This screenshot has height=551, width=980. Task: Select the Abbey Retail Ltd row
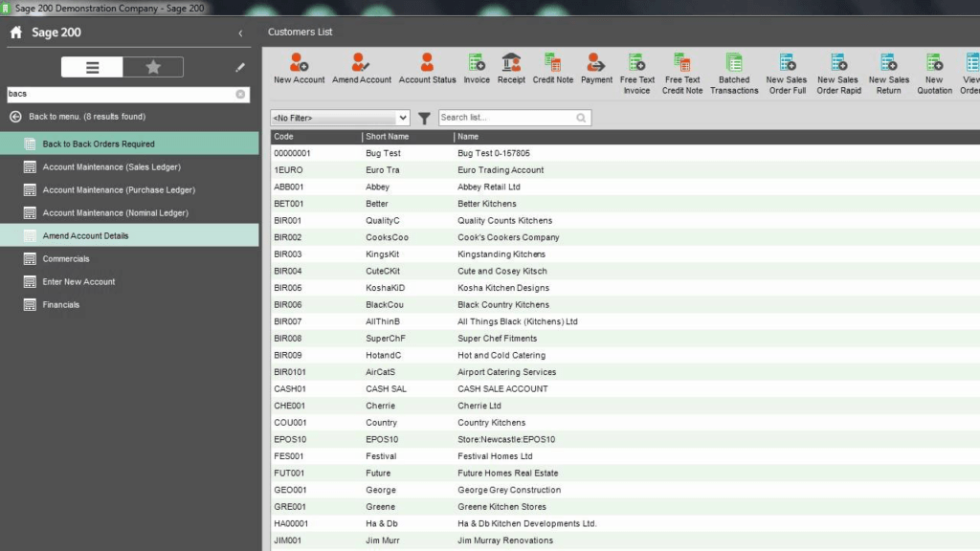pos(625,187)
